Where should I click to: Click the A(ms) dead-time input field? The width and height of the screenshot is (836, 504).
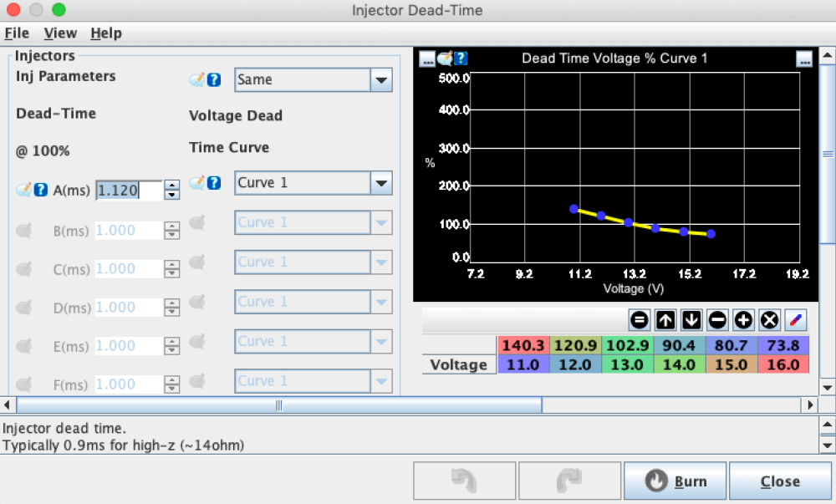(x=128, y=191)
